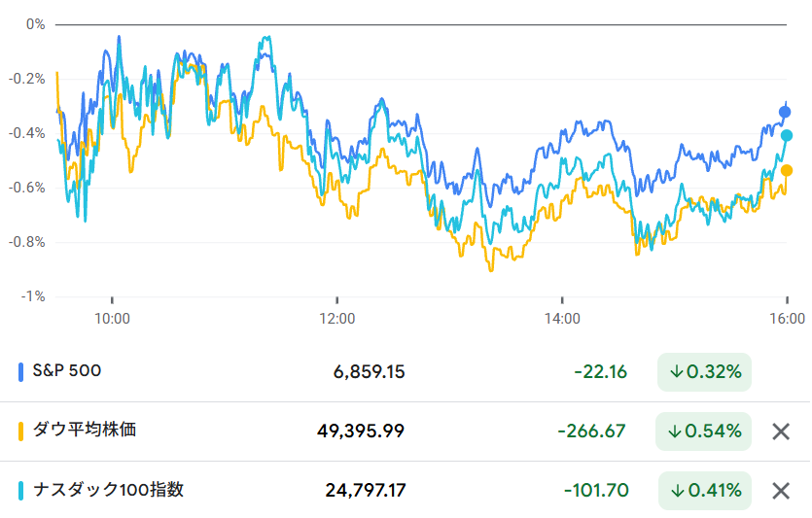Image resolution: width=812 pixels, height=518 pixels.
Task: Click the Dow price 49,395.99
Action: click(x=361, y=431)
